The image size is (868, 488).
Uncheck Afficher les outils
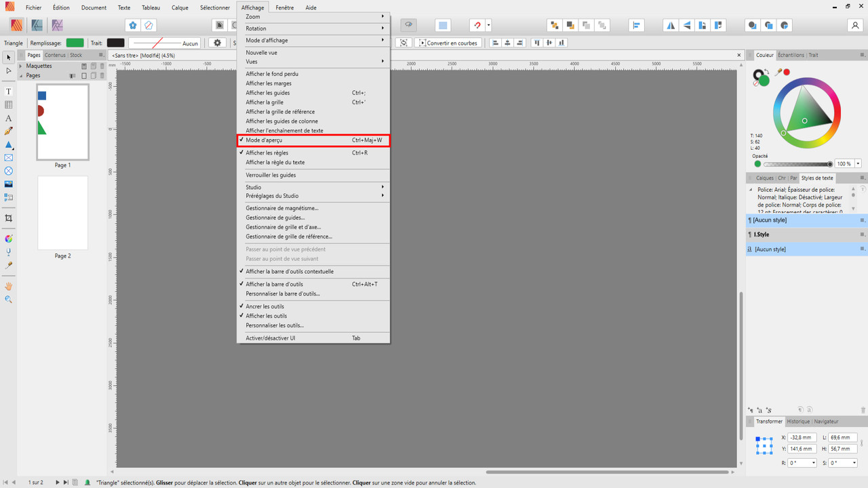point(313,316)
